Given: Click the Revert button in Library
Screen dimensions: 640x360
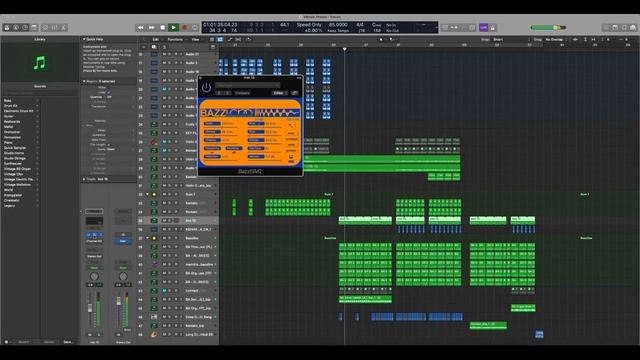Looking at the screenshot, I should 24,342.
